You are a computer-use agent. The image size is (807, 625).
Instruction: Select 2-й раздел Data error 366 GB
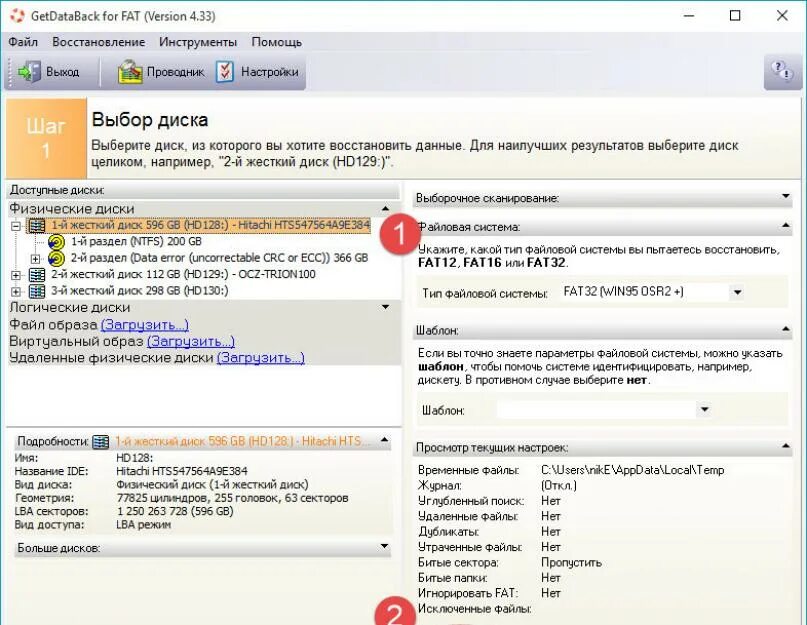pyautogui.click(x=219, y=258)
